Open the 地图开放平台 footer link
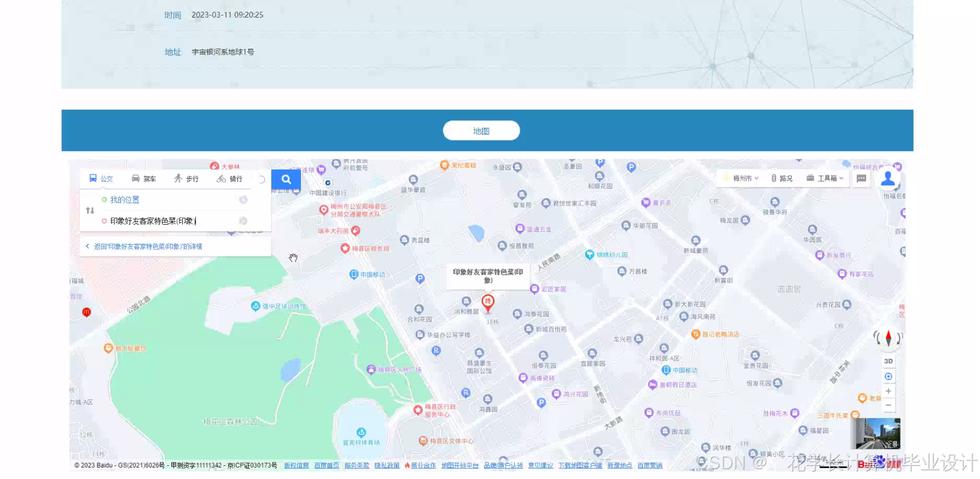980x479 pixels. coord(460,465)
